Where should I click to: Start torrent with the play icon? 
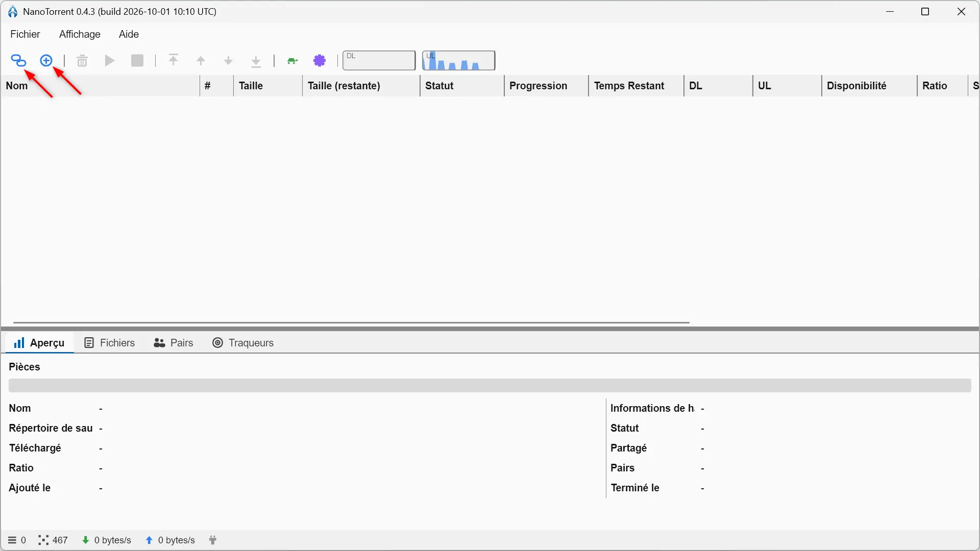pos(110,61)
